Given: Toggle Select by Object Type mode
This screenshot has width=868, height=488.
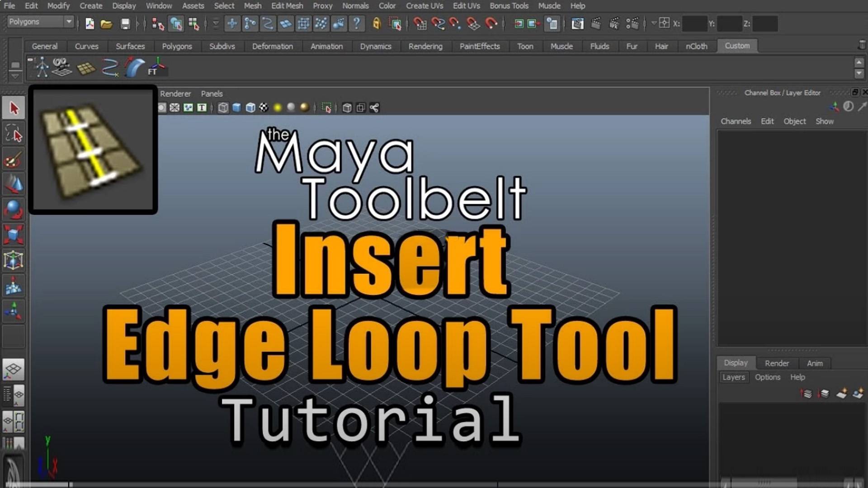Looking at the screenshot, I should pos(176,23).
